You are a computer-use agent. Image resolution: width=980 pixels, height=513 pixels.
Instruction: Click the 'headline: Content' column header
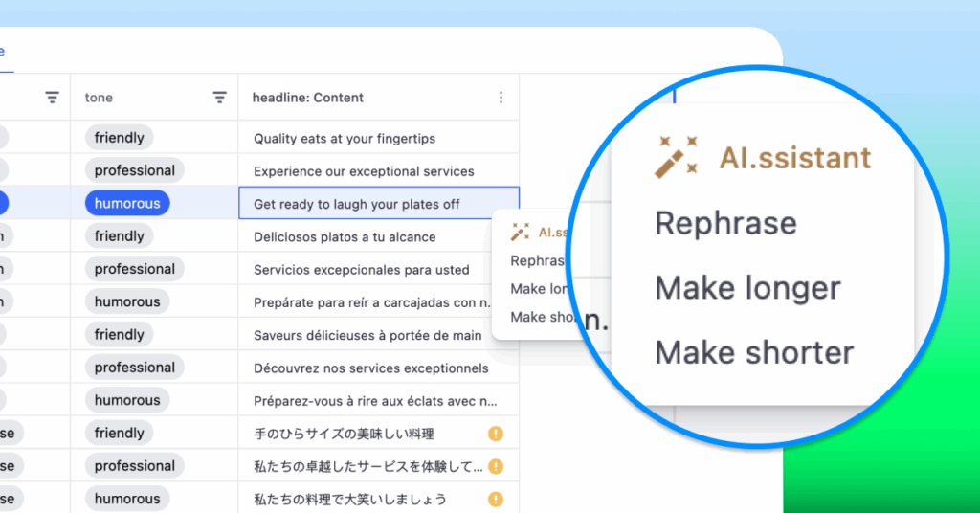(x=308, y=98)
